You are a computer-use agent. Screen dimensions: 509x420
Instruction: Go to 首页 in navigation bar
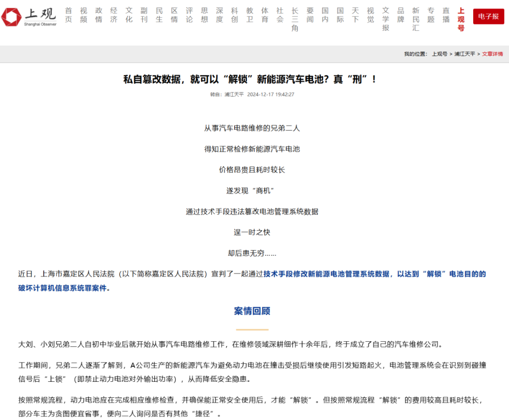click(69, 15)
